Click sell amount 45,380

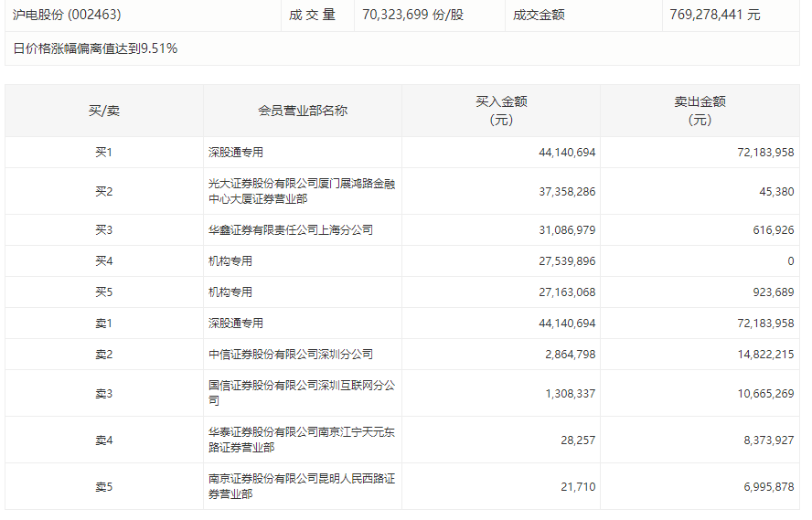click(x=776, y=191)
